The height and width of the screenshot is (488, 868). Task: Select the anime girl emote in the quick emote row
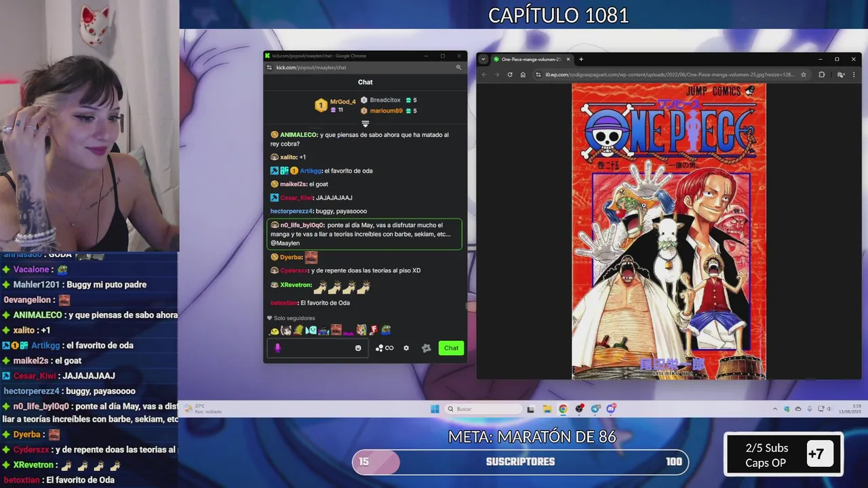(286, 330)
